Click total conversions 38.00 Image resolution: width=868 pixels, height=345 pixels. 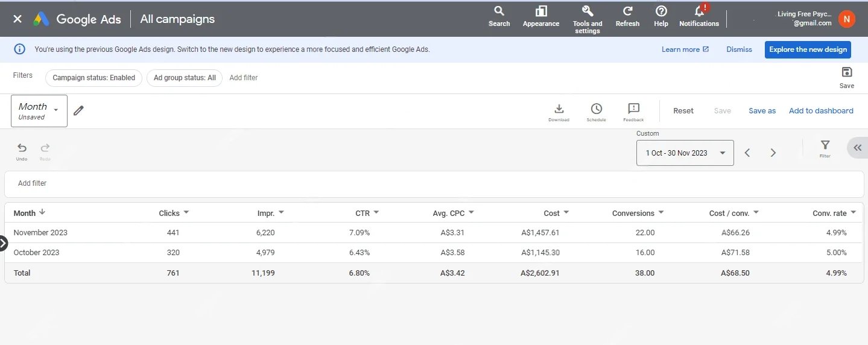[644, 273]
